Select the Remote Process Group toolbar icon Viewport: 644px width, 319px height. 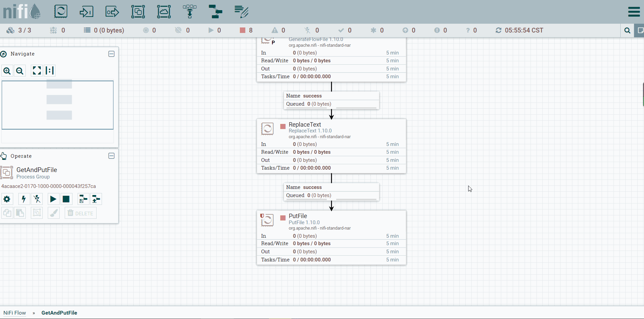click(x=164, y=12)
